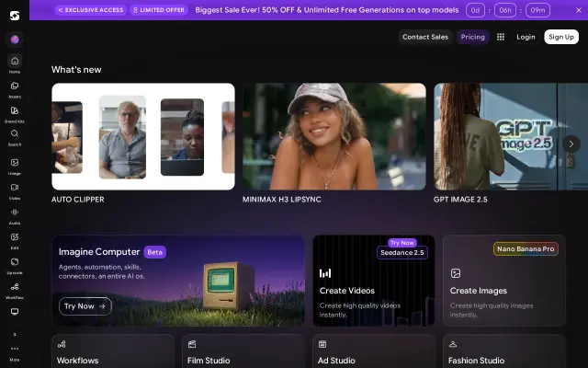Click the Seedance 2.5 badge
This screenshot has height=368, width=588.
tap(402, 252)
